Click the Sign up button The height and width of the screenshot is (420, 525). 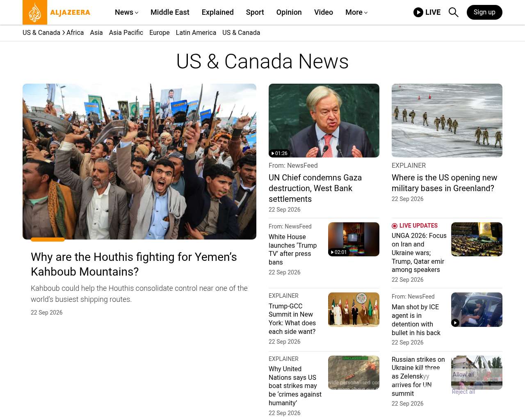pos(484,12)
